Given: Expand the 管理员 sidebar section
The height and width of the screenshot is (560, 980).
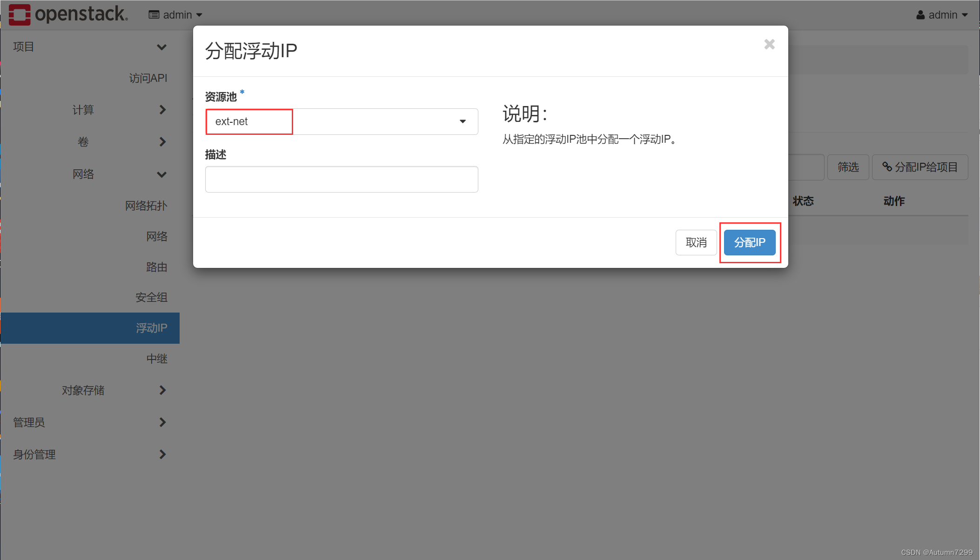Looking at the screenshot, I should tap(90, 422).
